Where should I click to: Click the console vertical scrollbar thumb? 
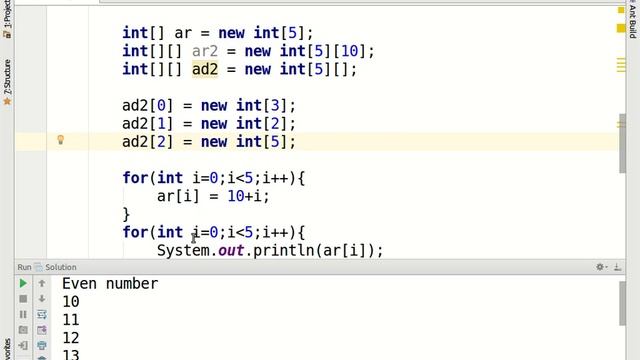(x=622, y=303)
